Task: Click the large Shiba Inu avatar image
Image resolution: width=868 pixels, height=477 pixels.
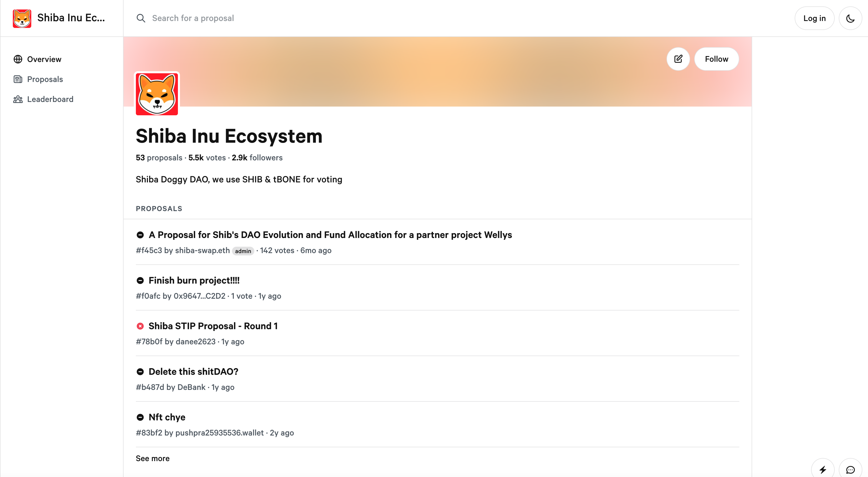Action: [x=157, y=94]
